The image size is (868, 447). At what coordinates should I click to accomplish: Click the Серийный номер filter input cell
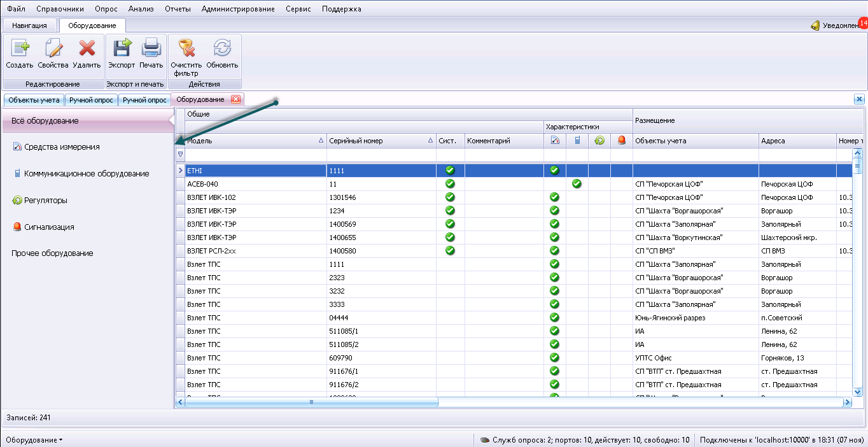tap(381, 155)
